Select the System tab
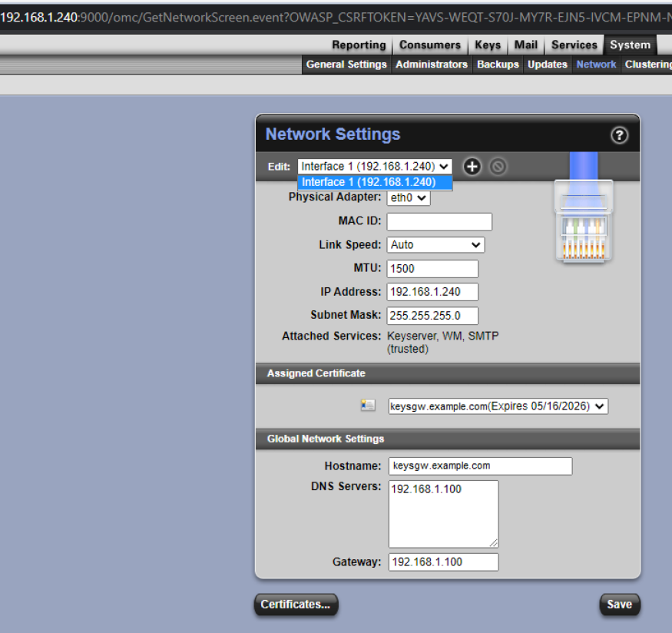The height and width of the screenshot is (633, 672). click(630, 45)
